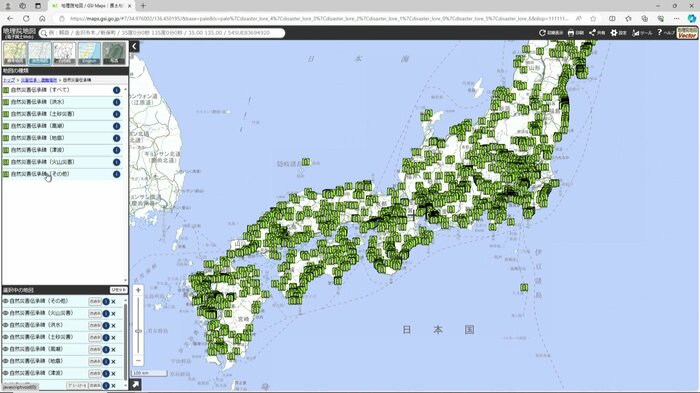Toggle visibility of selected 自然災害伝承碑（その他）
This screenshot has width=700, height=393.
[6, 301]
